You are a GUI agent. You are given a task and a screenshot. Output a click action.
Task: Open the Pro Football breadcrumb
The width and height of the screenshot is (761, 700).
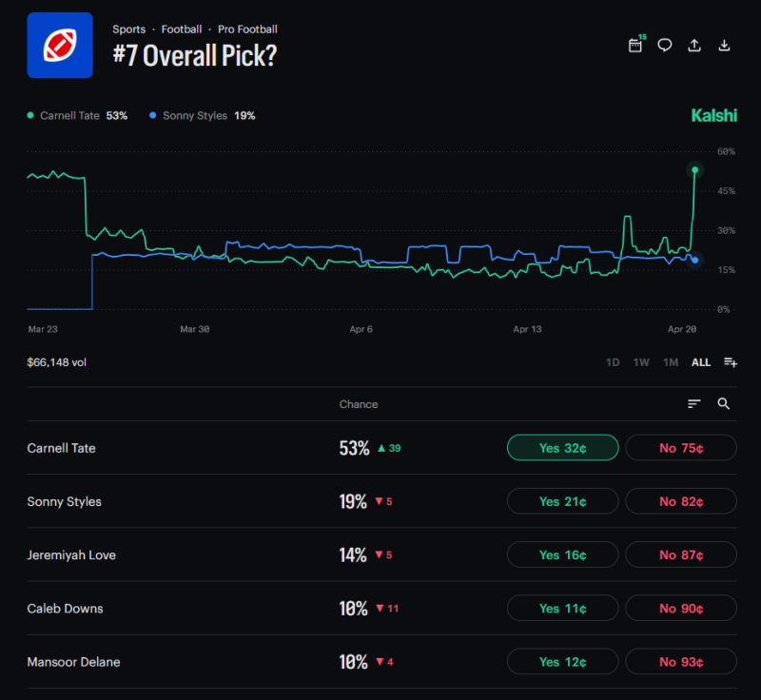247,29
